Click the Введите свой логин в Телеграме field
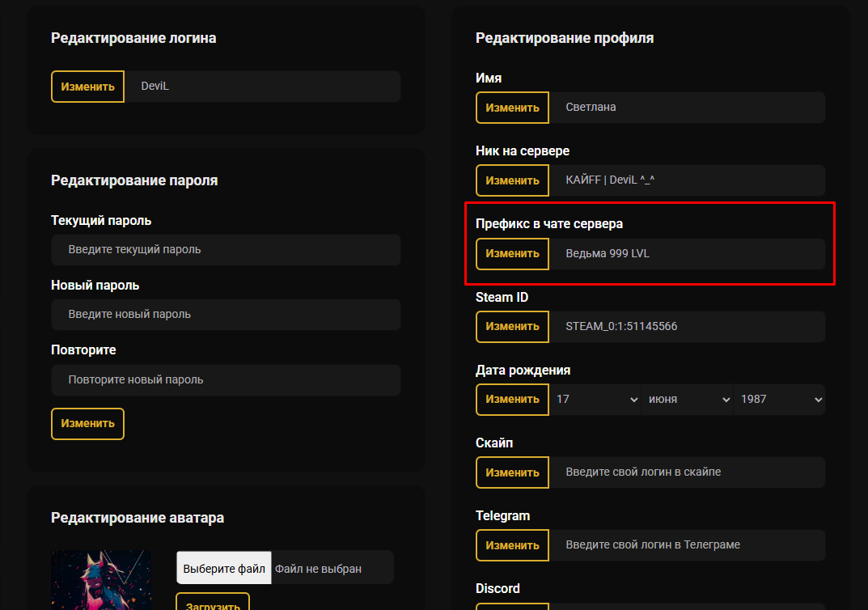The image size is (868, 610). tap(687, 545)
